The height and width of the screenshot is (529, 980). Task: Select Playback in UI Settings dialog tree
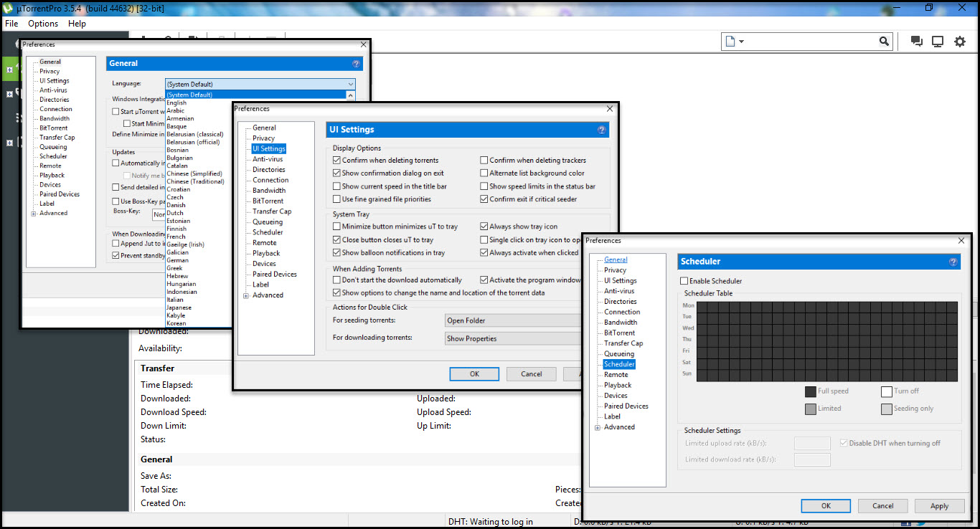click(266, 253)
